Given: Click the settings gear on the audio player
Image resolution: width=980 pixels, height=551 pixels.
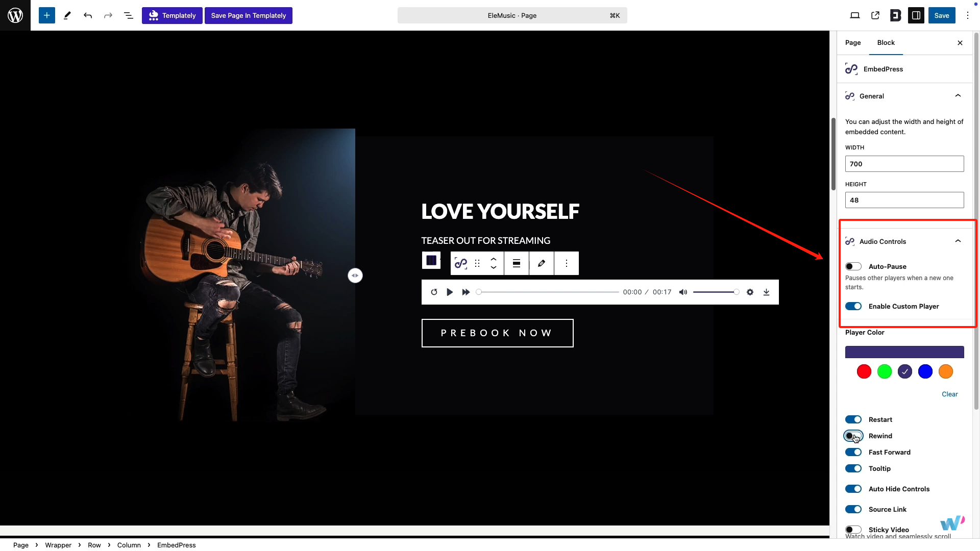Looking at the screenshot, I should [x=750, y=292].
